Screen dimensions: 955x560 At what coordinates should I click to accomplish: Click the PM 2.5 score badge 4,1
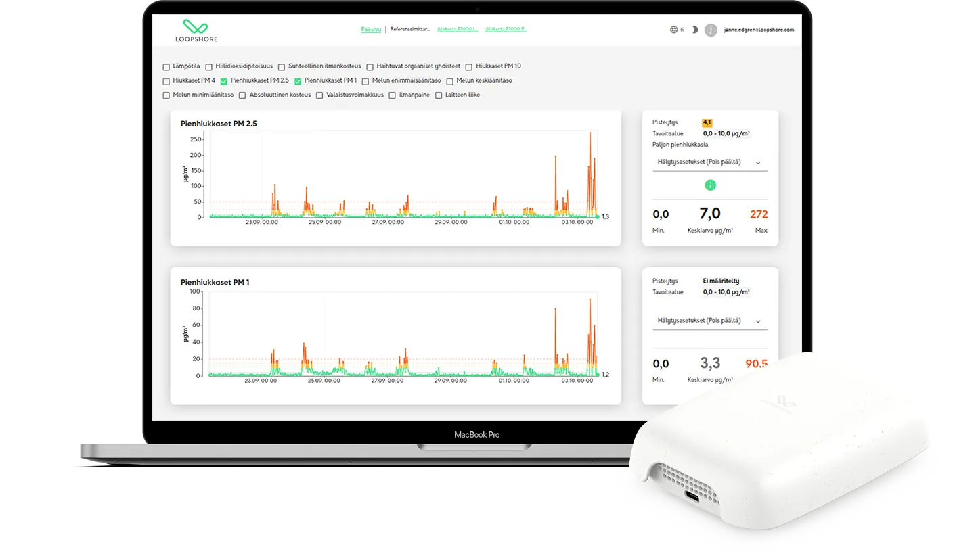[x=707, y=122]
